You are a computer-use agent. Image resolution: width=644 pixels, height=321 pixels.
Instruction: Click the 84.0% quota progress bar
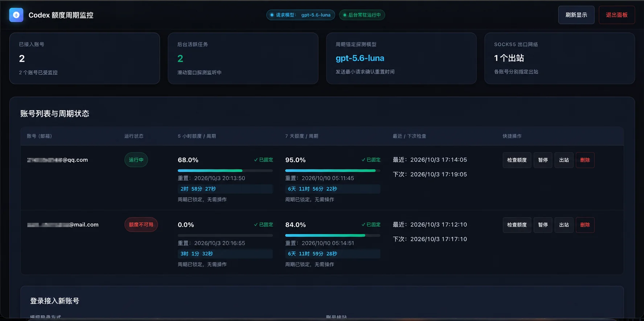333,235
